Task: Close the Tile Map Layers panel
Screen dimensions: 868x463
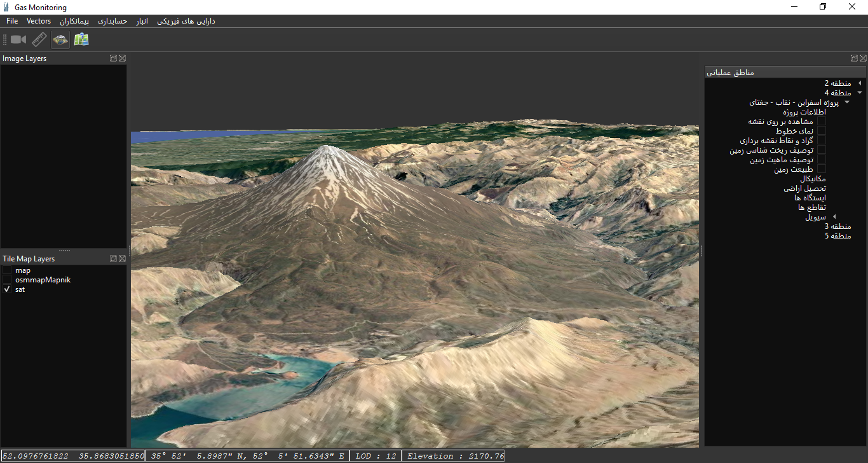Action: pos(122,259)
